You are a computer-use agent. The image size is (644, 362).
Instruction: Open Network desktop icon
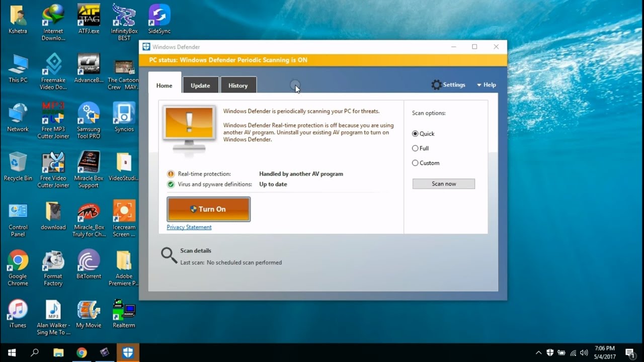[x=18, y=117]
